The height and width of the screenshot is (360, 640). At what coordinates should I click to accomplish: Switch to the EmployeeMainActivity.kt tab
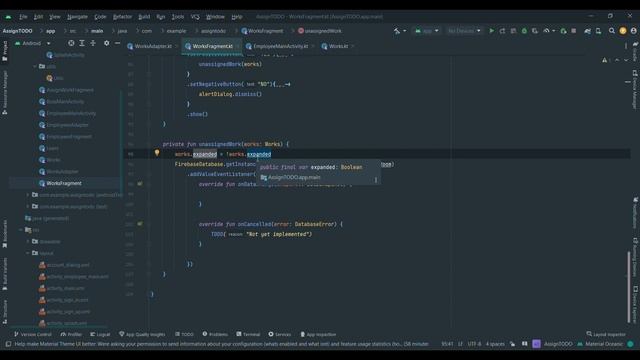pos(280,46)
